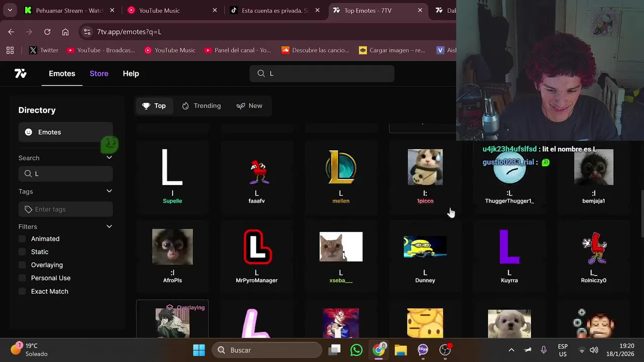Open the Rolniczy0 dancing L_ emote
The width and height of the screenshot is (644, 362).
(594, 256)
